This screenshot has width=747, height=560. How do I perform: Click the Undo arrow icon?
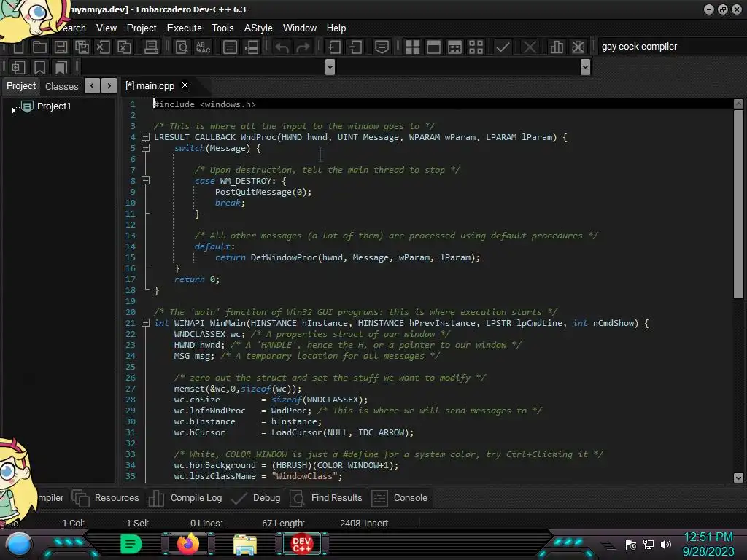coord(282,47)
